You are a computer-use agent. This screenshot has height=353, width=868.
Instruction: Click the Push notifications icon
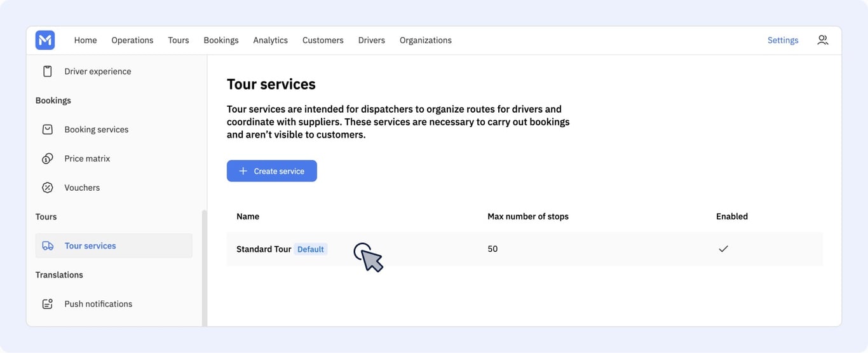(x=48, y=304)
